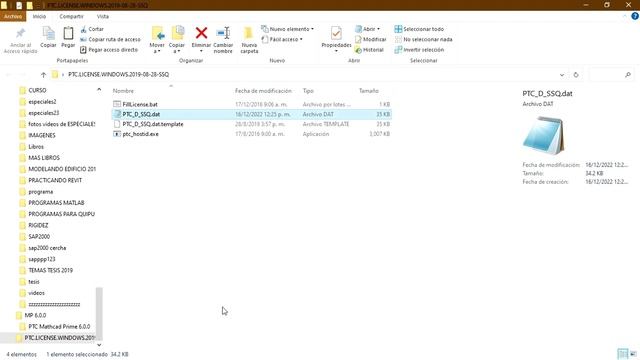Switch to the Vista tab
The image size is (640, 360).
(x=103, y=16)
